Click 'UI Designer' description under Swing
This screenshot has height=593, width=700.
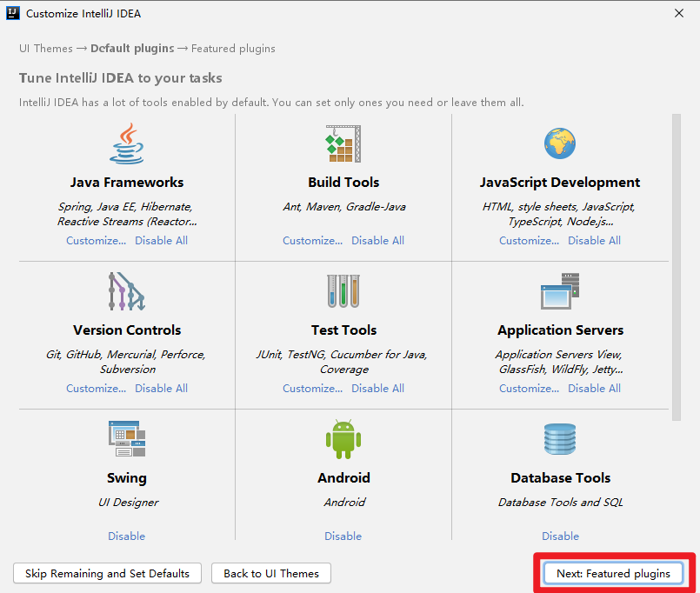(x=128, y=503)
